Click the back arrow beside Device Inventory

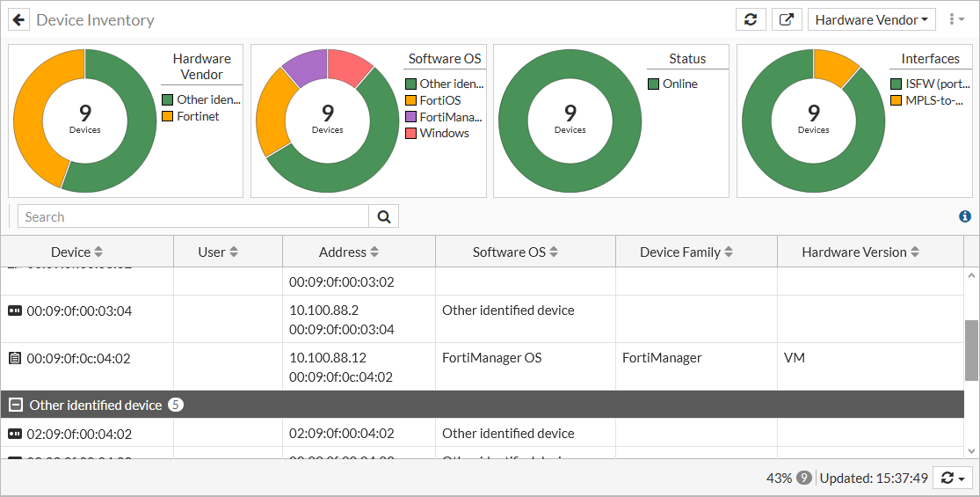[x=19, y=20]
